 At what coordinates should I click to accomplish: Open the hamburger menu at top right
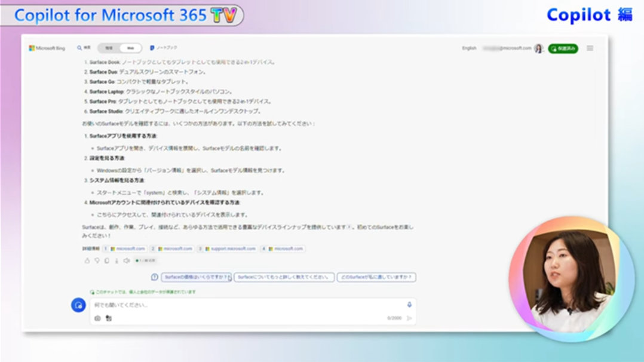tap(590, 48)
